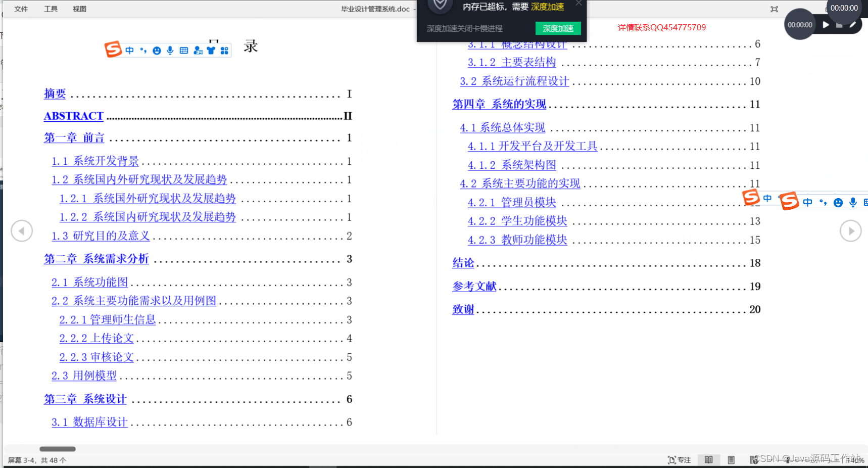Open 2.2.3 审核论文 entry
This screenshot has height=468, width=868.
pos(97,357)
